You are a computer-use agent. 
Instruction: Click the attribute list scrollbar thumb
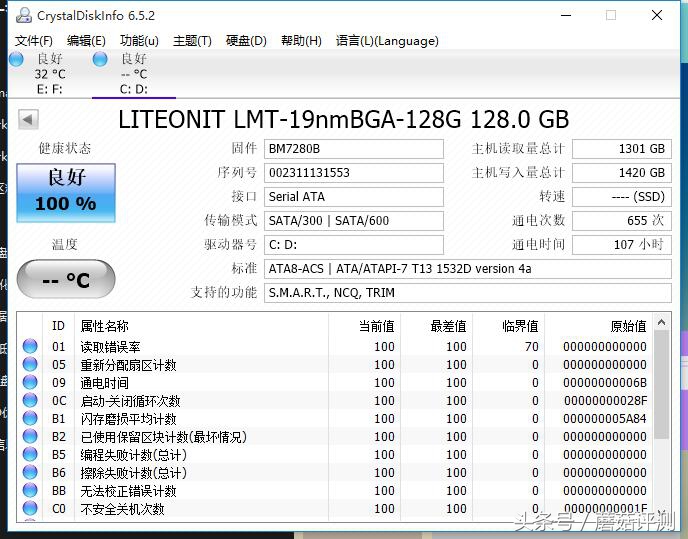(661, 384)
